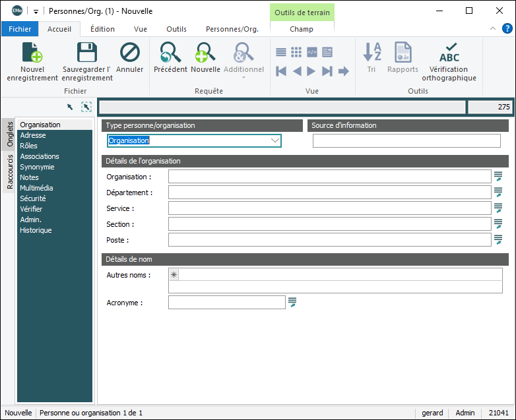516x420 pixels.
Task: Open the Édition ribbon tab
Action: 102,29
